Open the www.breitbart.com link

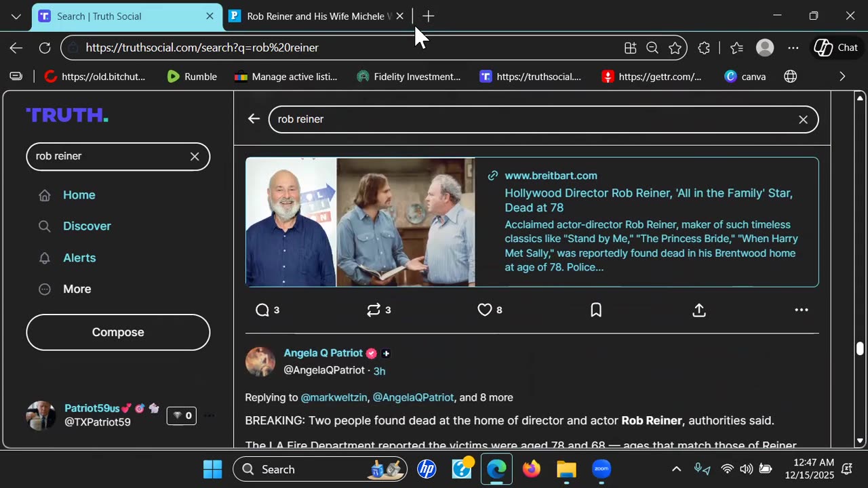pos(551,176)
